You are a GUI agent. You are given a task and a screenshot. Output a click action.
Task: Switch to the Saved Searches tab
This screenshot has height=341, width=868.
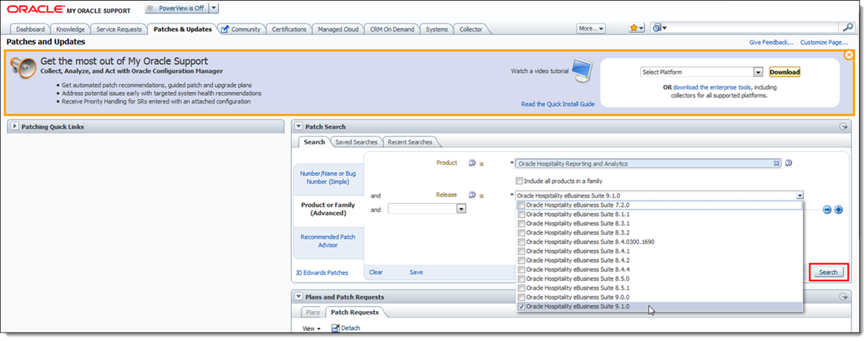pyautogui.click(x=356, y=142)
